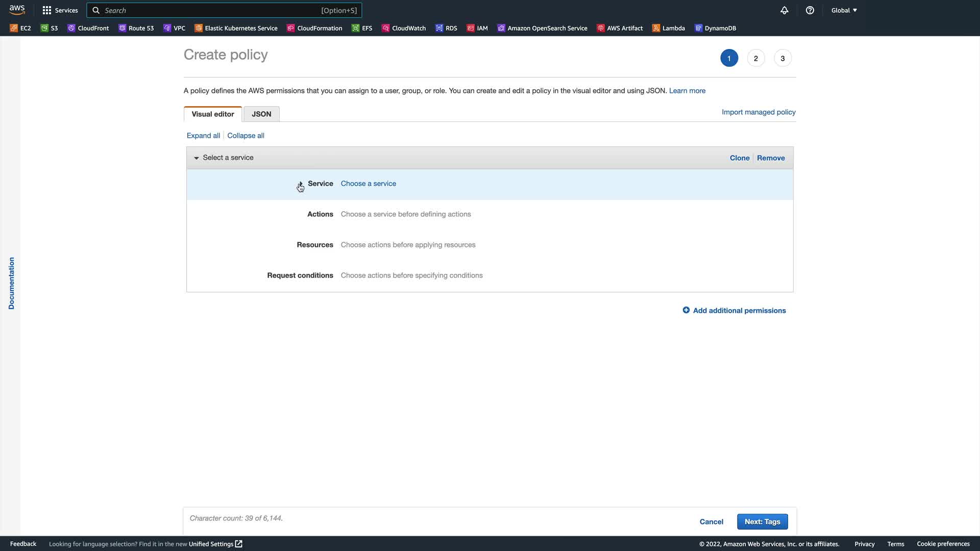Open the Lambda bookmark shortcut
The image size is (980, 551).
click(x=669, y=28)
